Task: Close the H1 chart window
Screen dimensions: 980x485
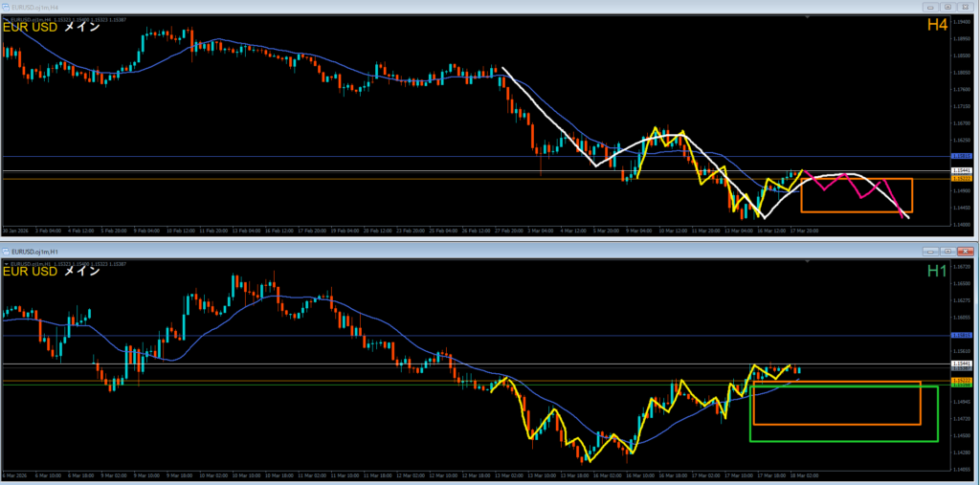Action: [x=965, y=251]
